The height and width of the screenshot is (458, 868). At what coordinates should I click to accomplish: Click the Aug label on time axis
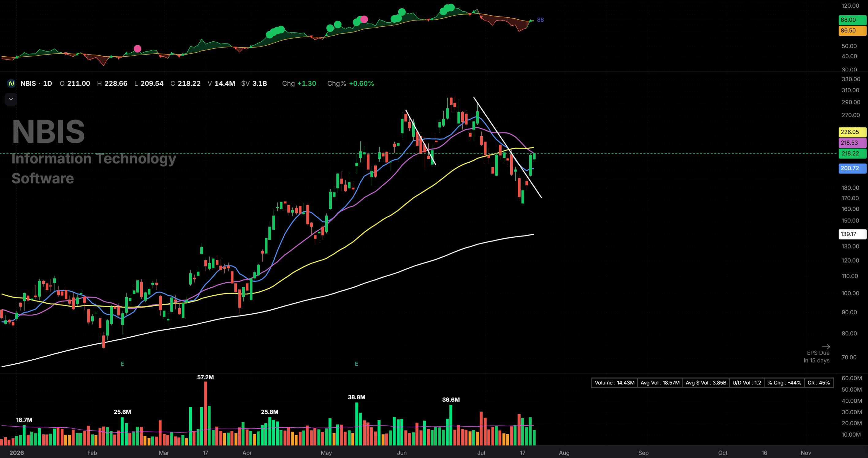564,452
